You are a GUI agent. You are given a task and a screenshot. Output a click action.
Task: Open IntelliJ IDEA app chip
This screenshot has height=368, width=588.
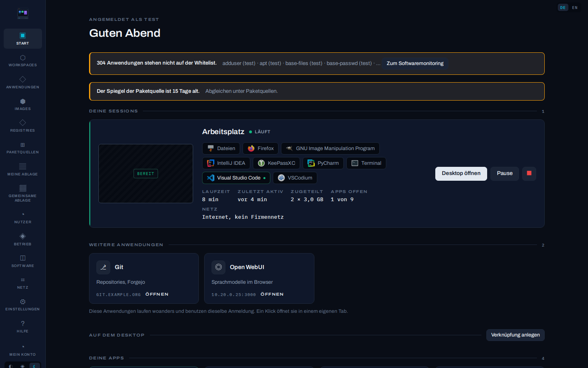coord(226,163)
